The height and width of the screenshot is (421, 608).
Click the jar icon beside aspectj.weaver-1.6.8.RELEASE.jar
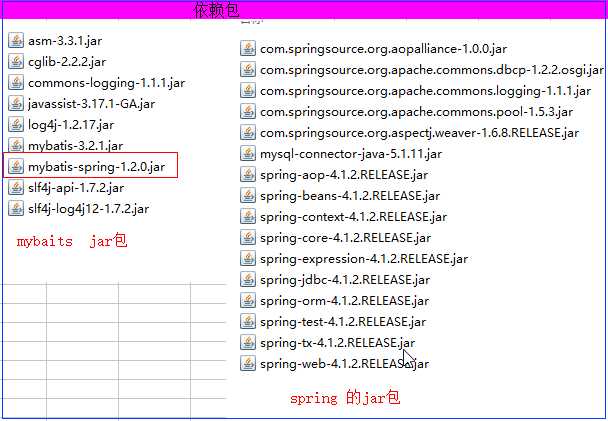pos(248,133)
